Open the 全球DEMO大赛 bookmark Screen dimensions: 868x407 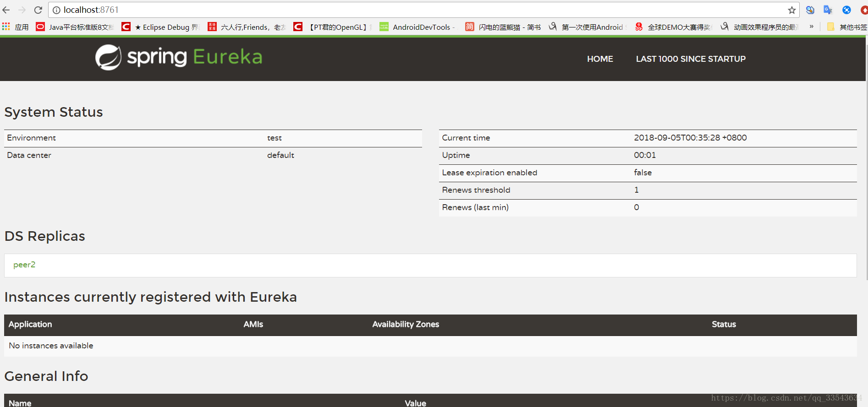(674, 27)
